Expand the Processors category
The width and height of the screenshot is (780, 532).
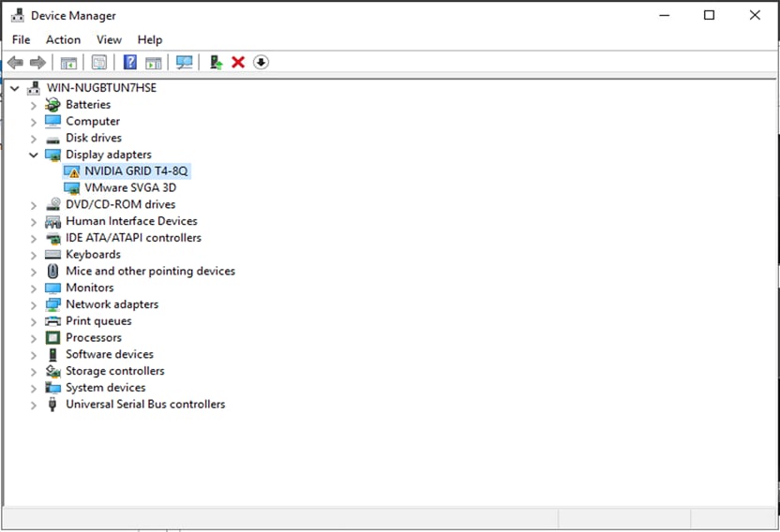pyautogui.click(x=34, y=339)
